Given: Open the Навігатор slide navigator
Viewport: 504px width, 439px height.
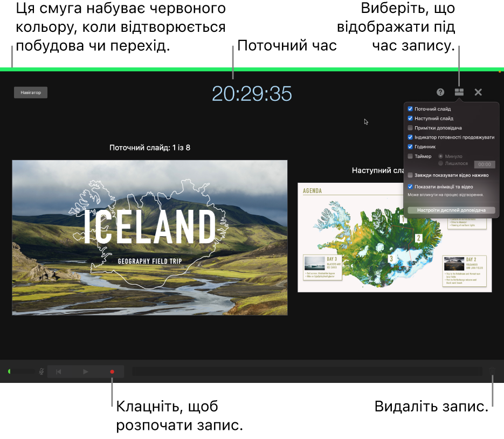Looking at the screenshot, I should click(31, 92).
